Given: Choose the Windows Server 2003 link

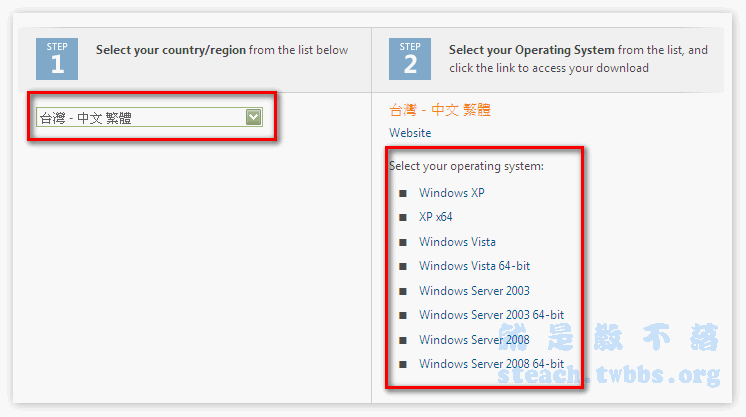Looking at the screenshot, I should click(x=474, y=291).
